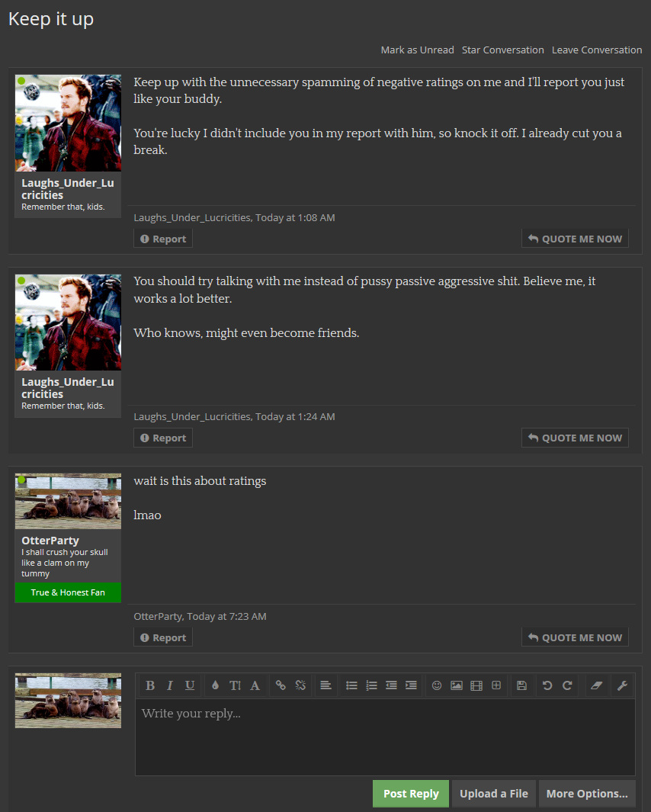Undo the last edit
This screenshot has height=812, width=651.
pyautogui.click(x=547, y=685)
